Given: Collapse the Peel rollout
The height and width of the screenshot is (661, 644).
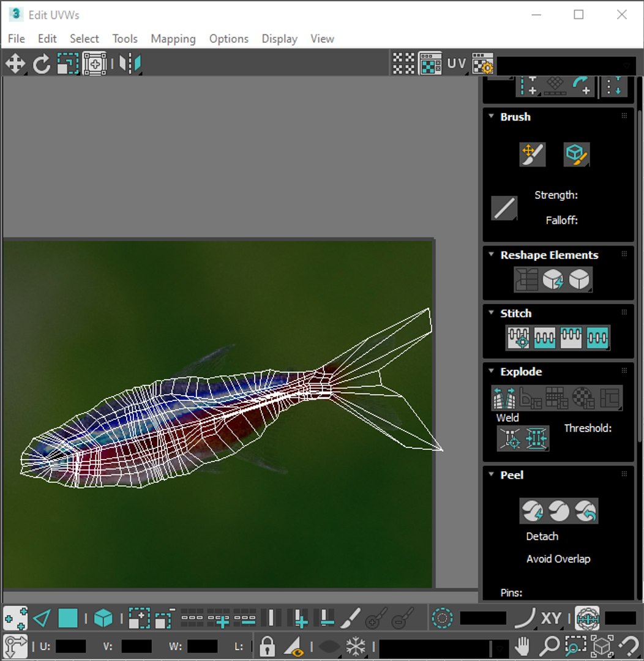Looking at the screenshot, I should click(x=491, y=474).
